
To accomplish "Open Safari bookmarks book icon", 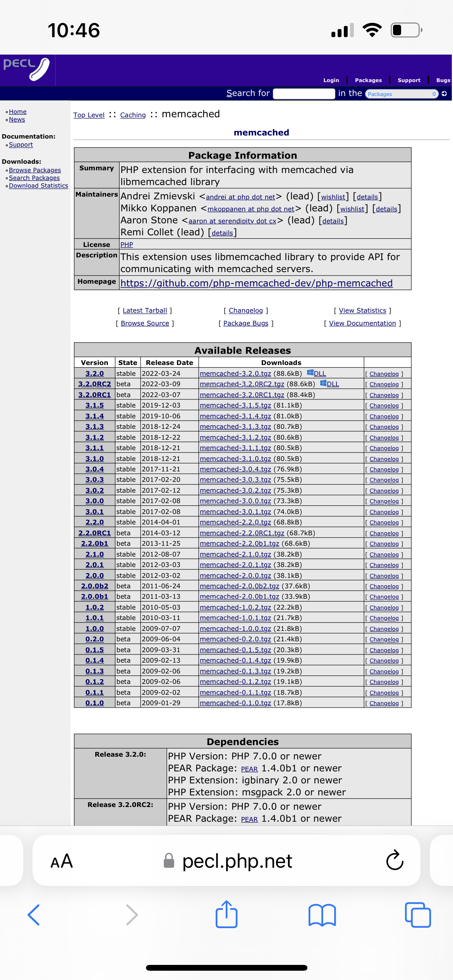I will coord(322,915).
